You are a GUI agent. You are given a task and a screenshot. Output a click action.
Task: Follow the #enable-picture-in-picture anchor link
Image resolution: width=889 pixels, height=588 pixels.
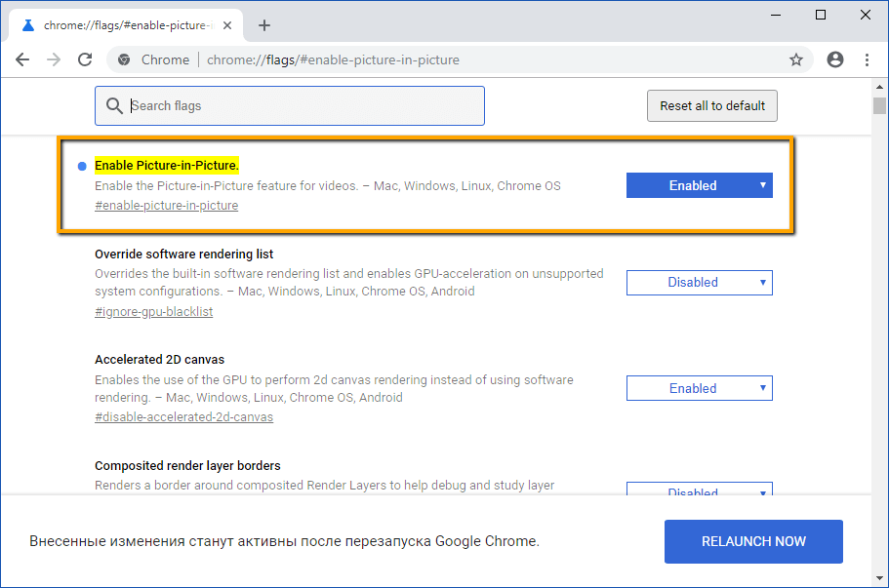166,206
